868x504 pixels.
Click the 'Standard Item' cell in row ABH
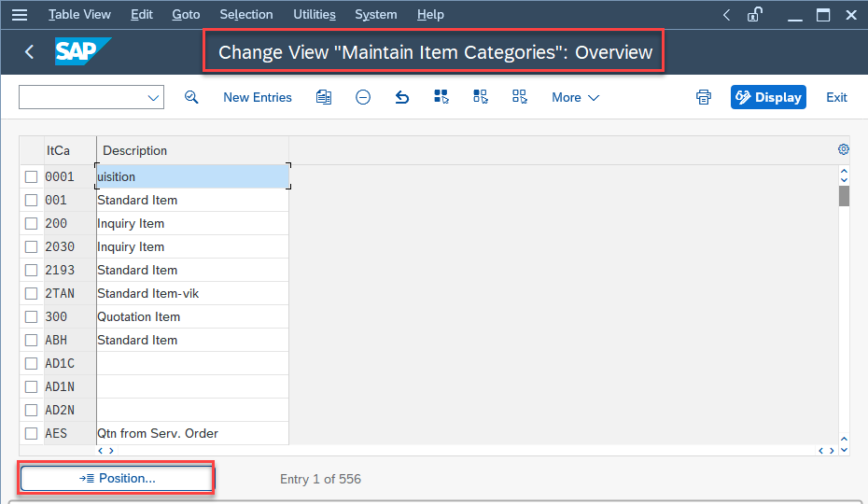pos(192,340)
